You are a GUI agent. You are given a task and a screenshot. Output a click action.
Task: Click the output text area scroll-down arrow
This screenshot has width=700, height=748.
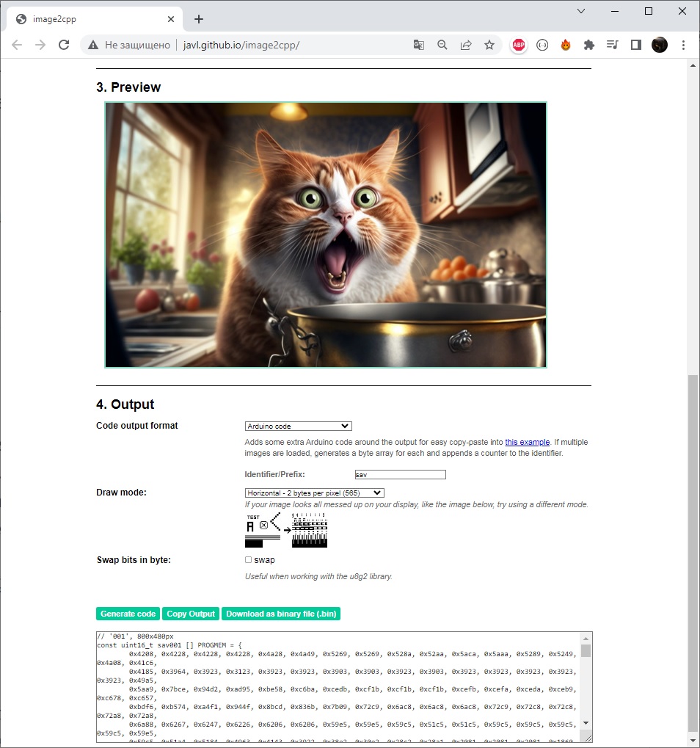coord(586,723)
